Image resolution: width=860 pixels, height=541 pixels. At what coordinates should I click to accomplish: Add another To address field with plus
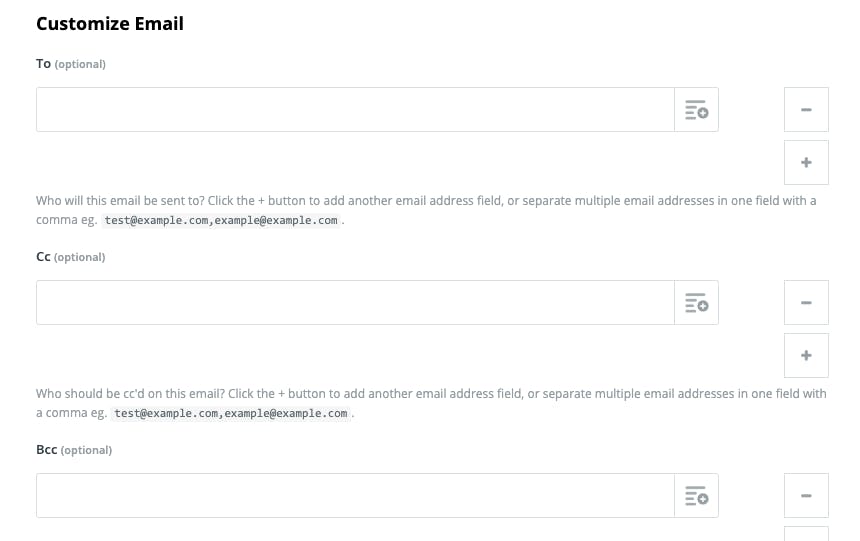pos(806,162)
